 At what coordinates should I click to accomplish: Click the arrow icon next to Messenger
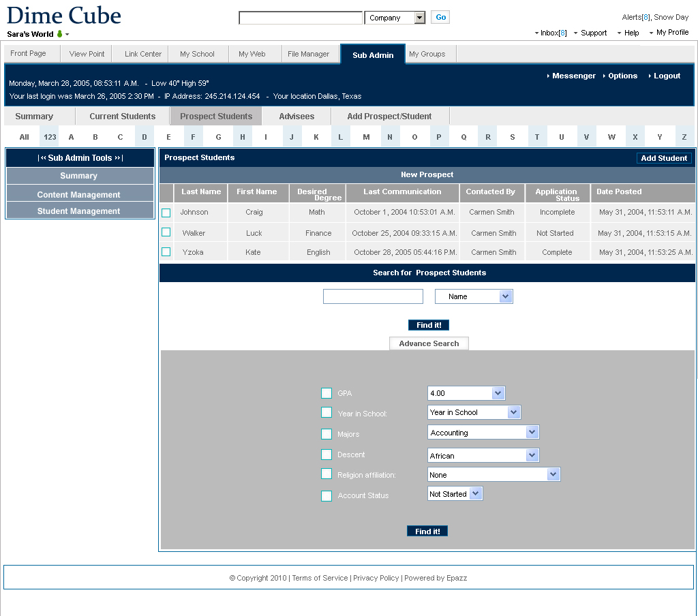(x=549, y=76)
